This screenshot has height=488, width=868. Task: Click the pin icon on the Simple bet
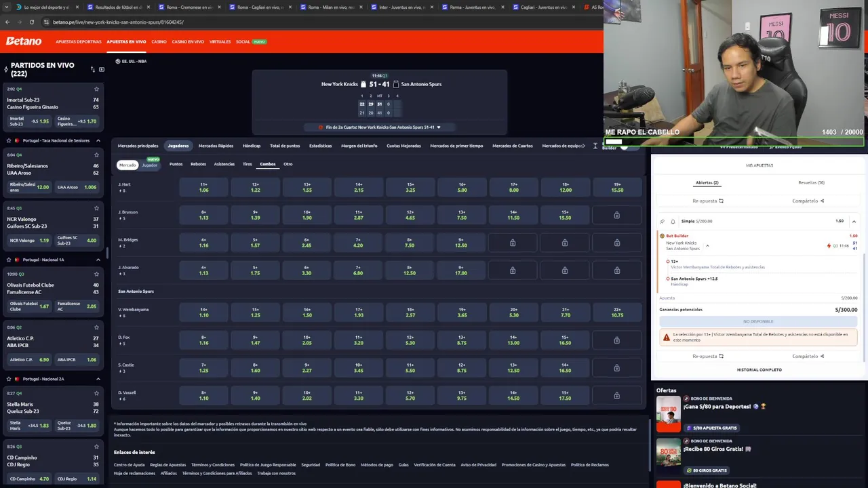[663, 221]
